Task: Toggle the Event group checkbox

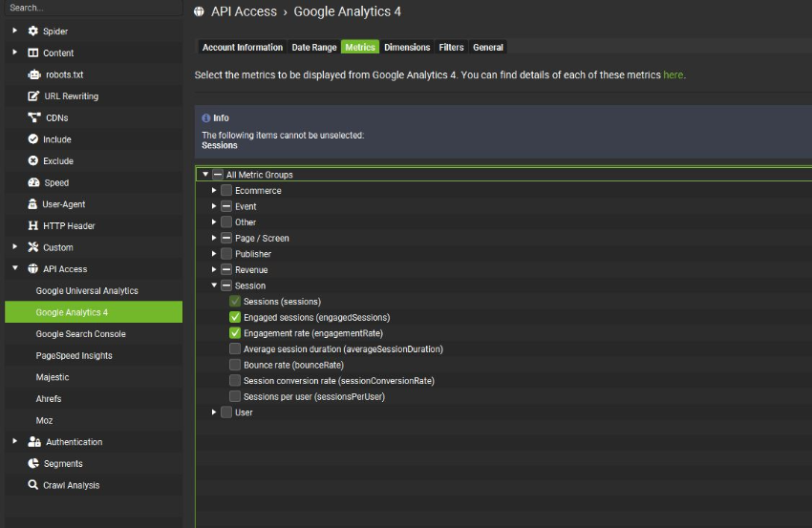Action: [226, 206]
